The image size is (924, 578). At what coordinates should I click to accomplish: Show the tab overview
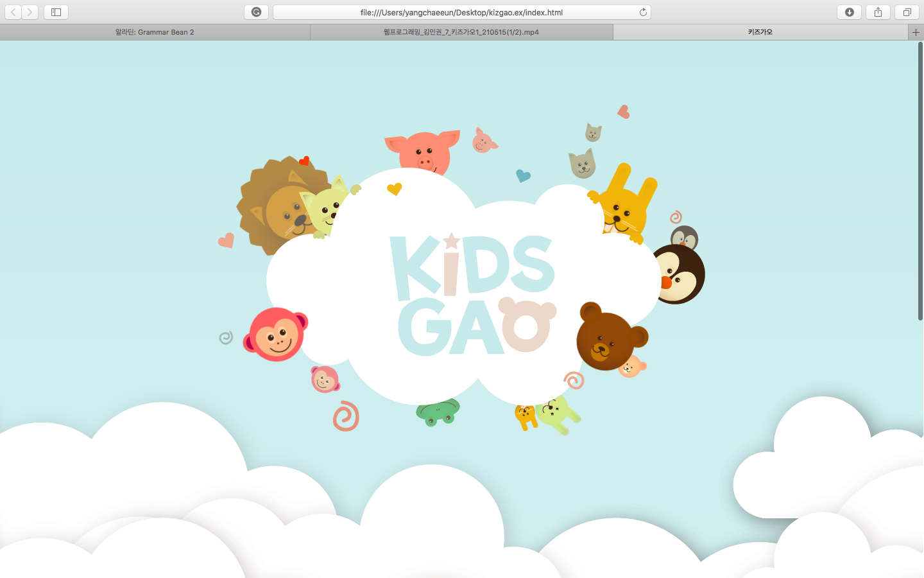coord(907,12)
